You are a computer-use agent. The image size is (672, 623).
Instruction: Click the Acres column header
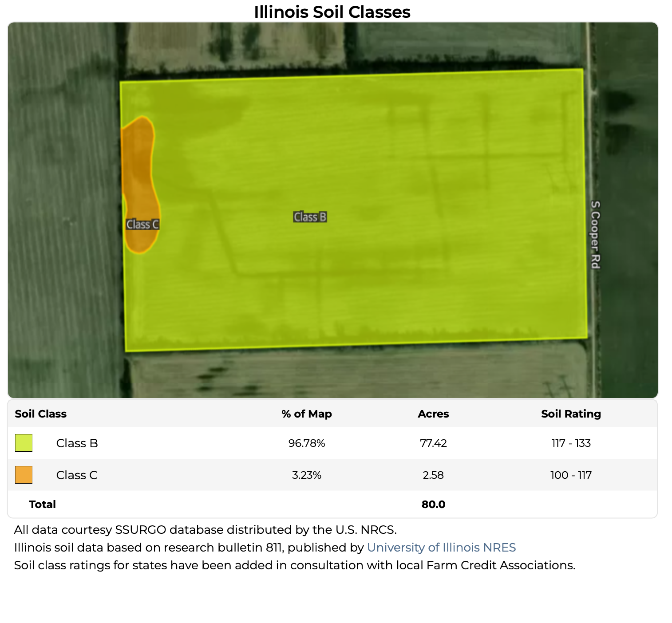pos(433,414)
